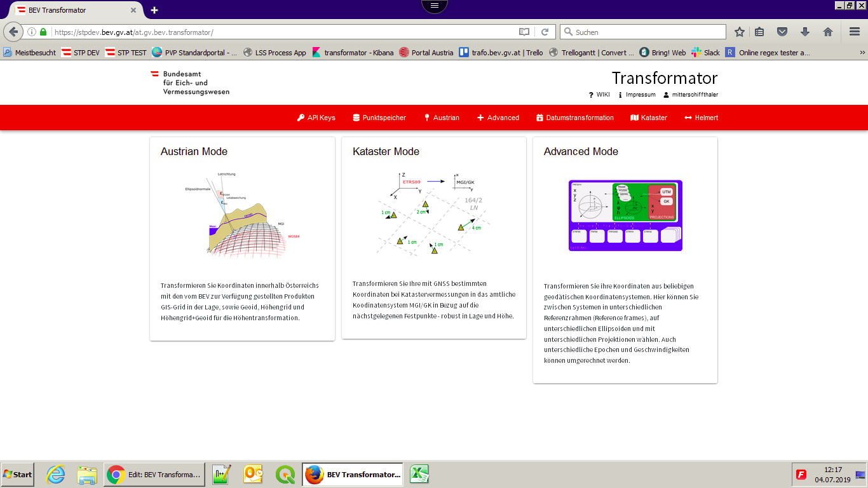This screenshot has width=868, height=488.
Task: Open Datumstransformation from navigation bar
Action: click(575, 118)
